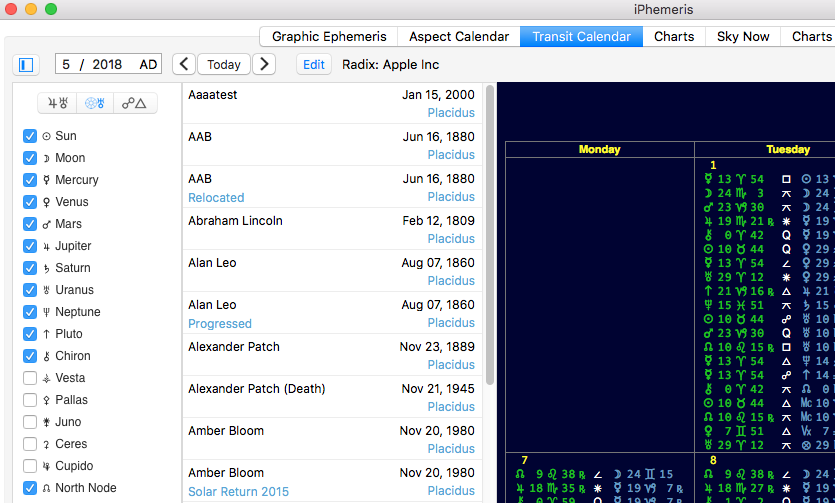The width and height of the screenshot is (835, 503).
Task: Click the chart list scrollbar
Action: [490, 234]
